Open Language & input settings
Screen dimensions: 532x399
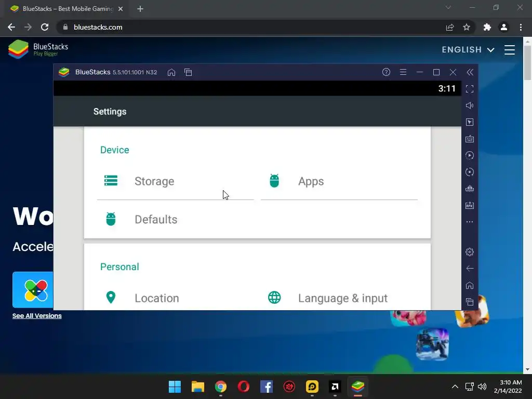click(x=339, y=298)
